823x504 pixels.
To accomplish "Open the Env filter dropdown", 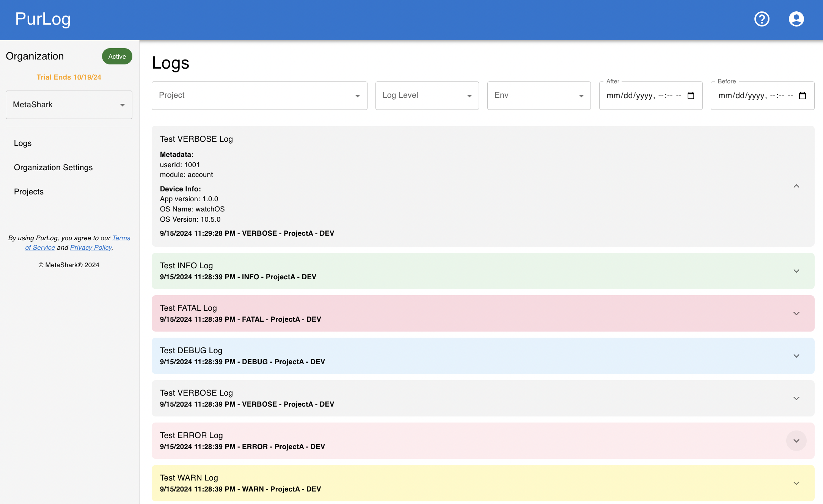I will (539, 95).
